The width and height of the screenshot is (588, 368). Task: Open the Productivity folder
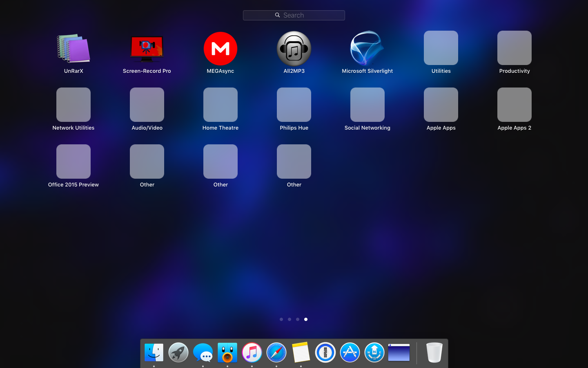coord(514,48)
